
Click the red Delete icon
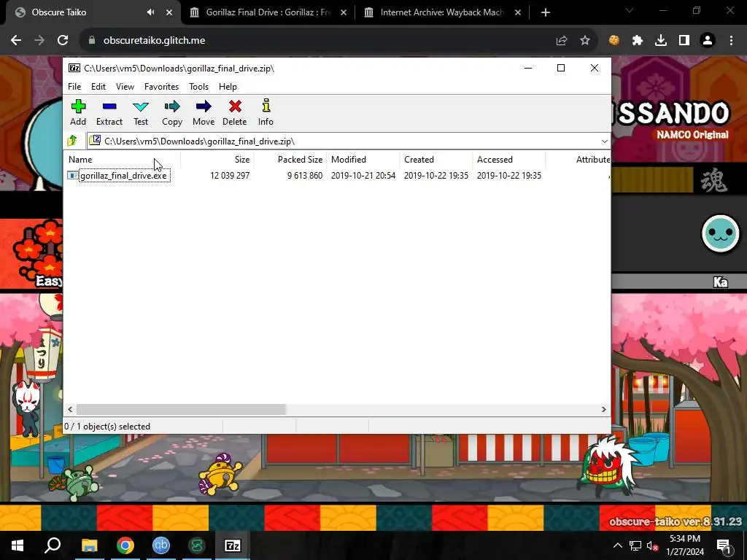click(x=235, y=112)
